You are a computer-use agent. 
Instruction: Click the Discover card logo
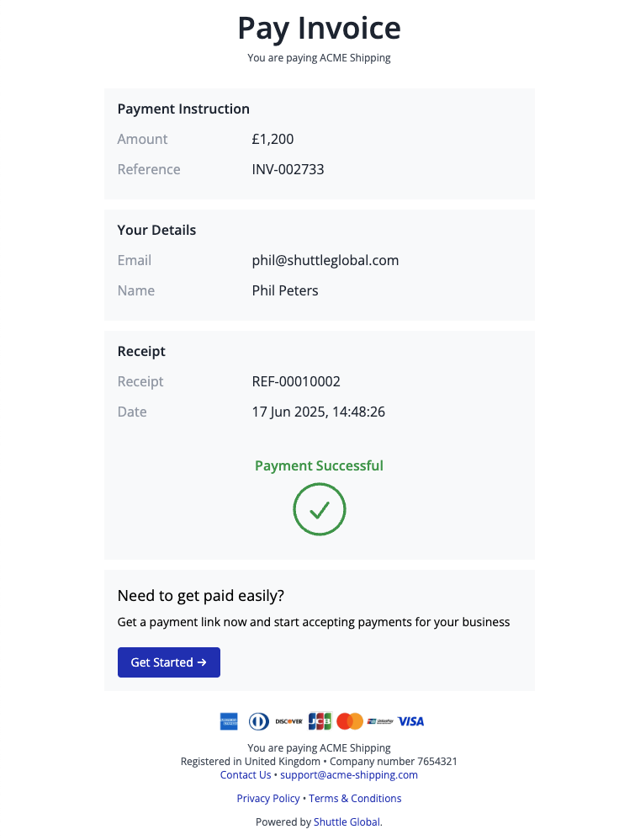(288, 721)
